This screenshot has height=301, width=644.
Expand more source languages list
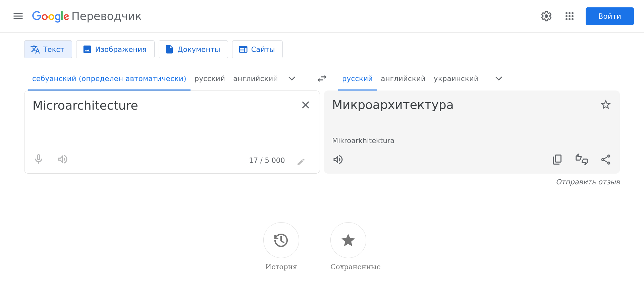click(292, 78)
